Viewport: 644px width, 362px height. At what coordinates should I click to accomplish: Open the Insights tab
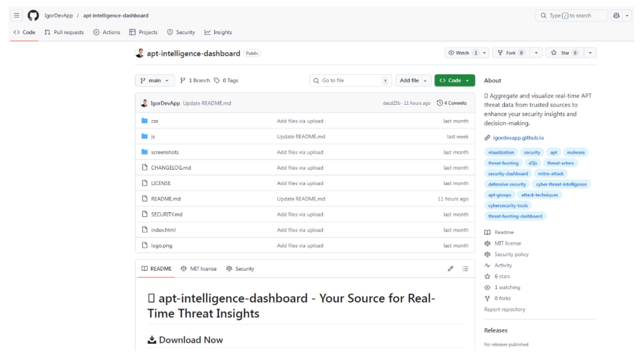218,32
